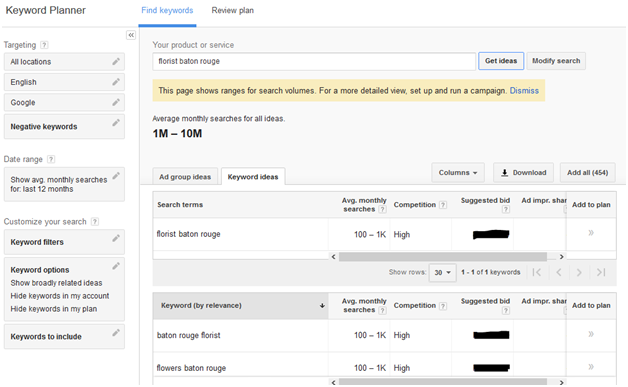Select 'flowers baton rouge' keyword row
This screenshot has height=387, width=628.
tap(384, 365)
